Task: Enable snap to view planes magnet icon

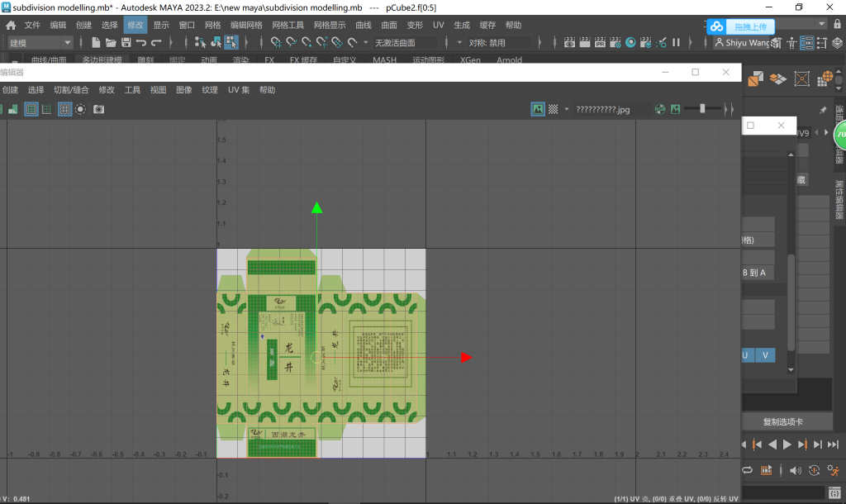Action: click(x=337, y=43)
